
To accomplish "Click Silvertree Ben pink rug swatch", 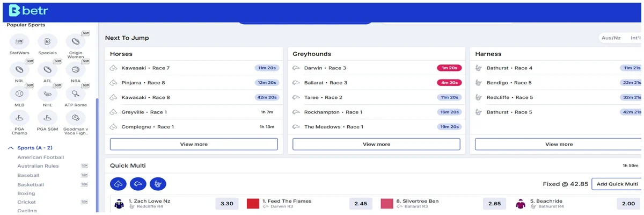I will click(x=387, y=204).
